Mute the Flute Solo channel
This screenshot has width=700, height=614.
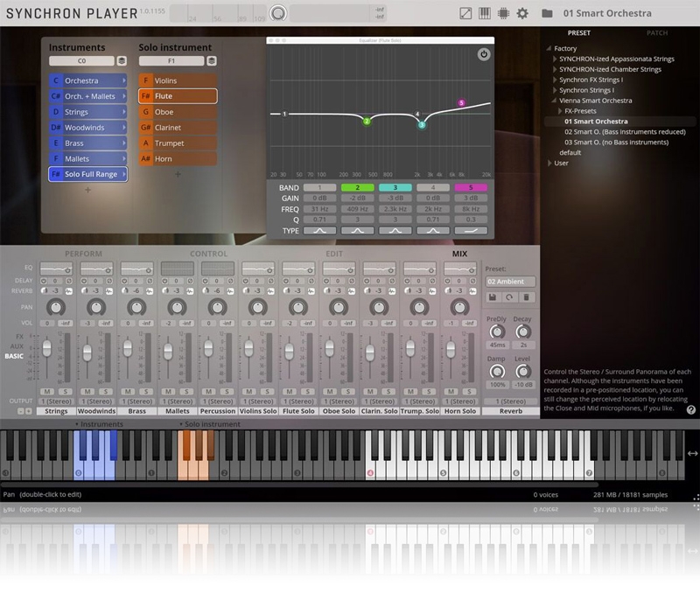(290, 391)
